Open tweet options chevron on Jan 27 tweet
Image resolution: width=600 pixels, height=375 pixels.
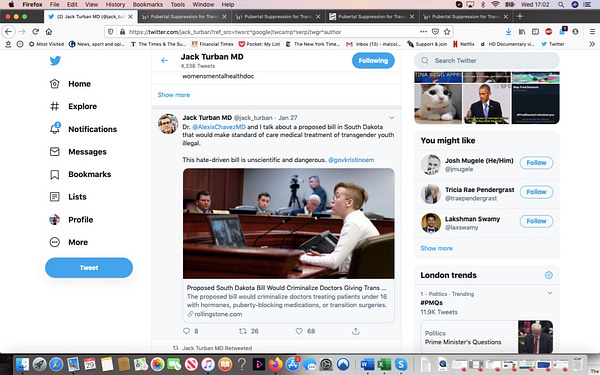[x=391, y=118]
